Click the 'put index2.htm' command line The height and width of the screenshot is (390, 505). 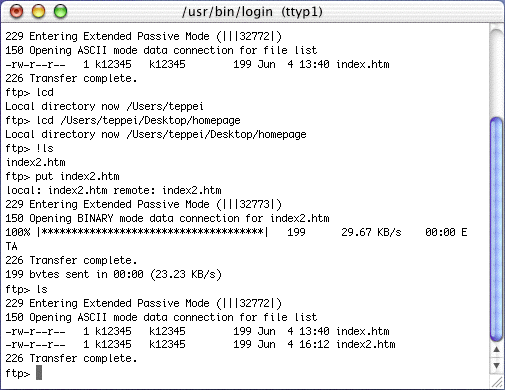[62, 176]
